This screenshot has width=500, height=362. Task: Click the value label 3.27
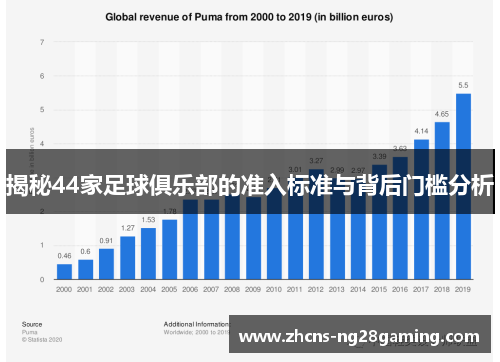(x=316, y=161)
